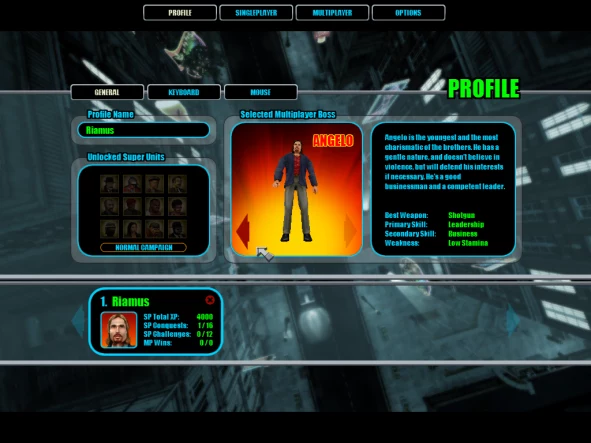This screenshot has height=443, width=591.
Task: Show previous boss with the red left arrow
Action: click(243, 231)
